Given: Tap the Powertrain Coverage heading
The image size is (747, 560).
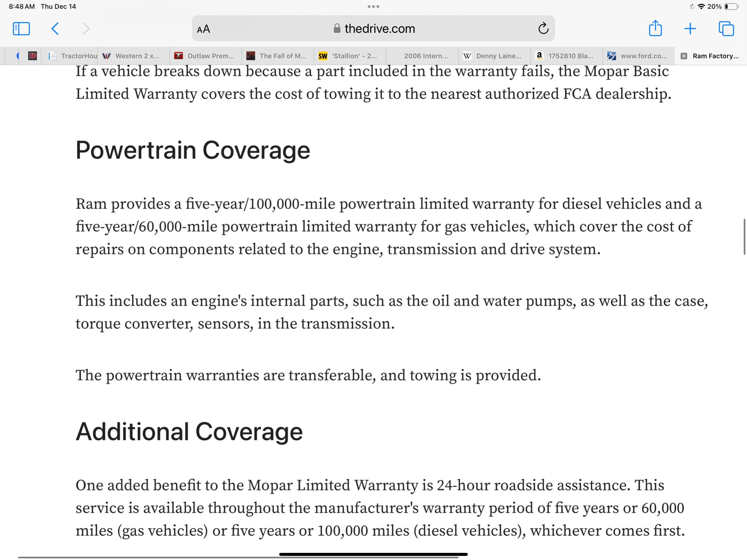Looking at the screenshot, I should tap(193, 151).
